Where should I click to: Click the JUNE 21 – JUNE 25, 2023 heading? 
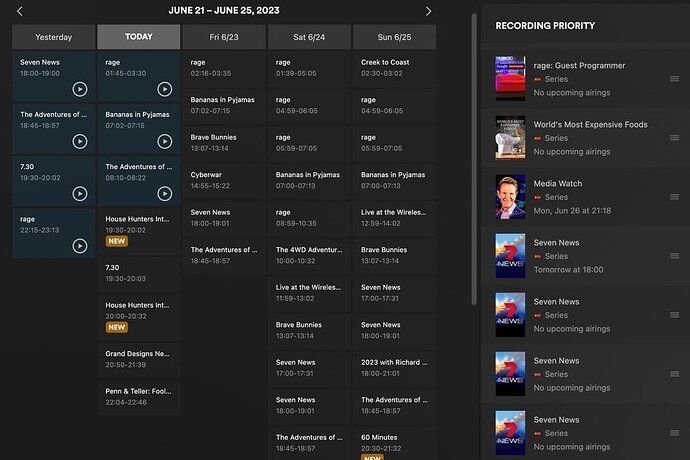224,11
